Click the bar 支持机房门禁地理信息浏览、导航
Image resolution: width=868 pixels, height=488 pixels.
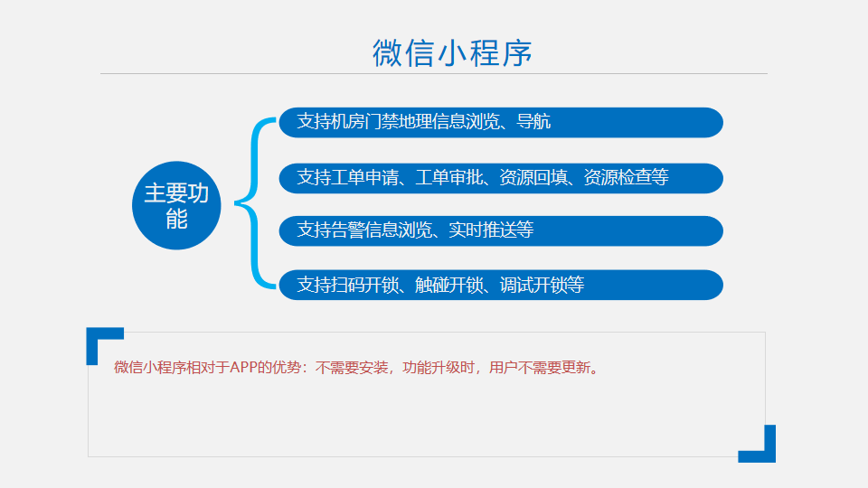[501, 122]
